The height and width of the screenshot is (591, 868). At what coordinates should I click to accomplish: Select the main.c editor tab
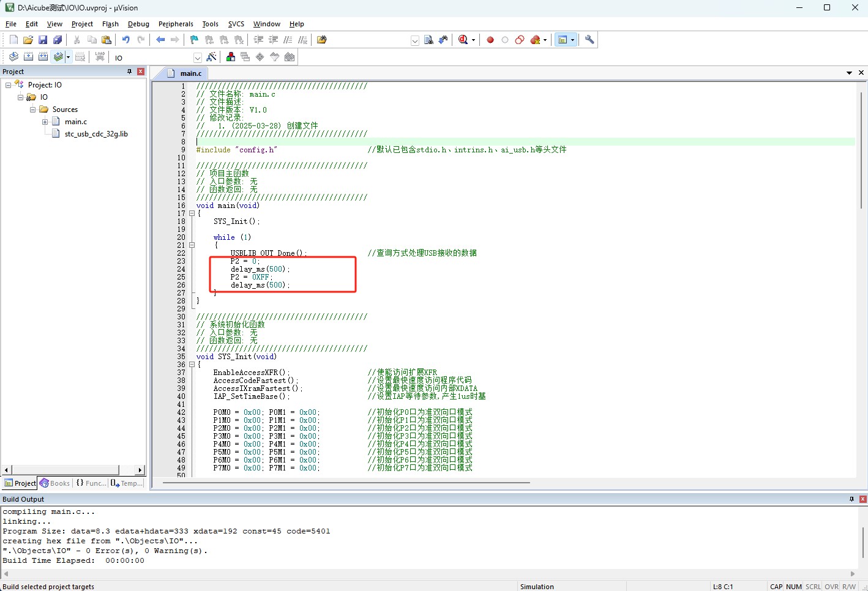pos(185,73)
